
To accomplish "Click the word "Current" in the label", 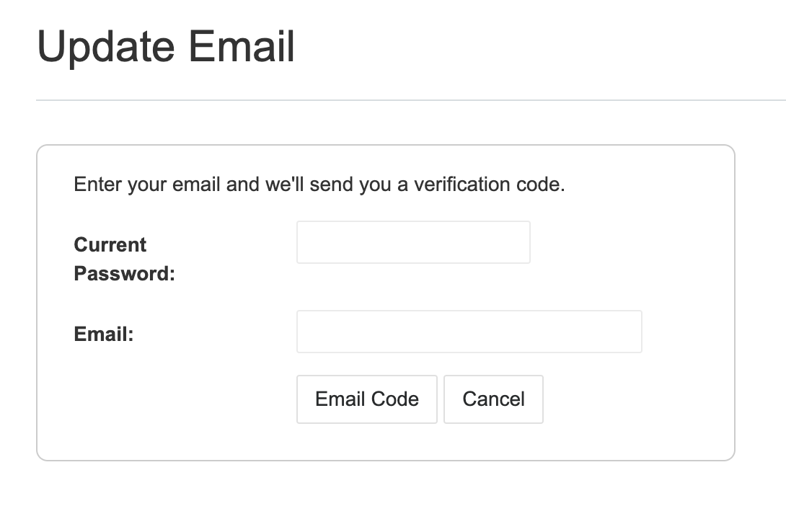I will pyautogui.click(x=110, y=244).
